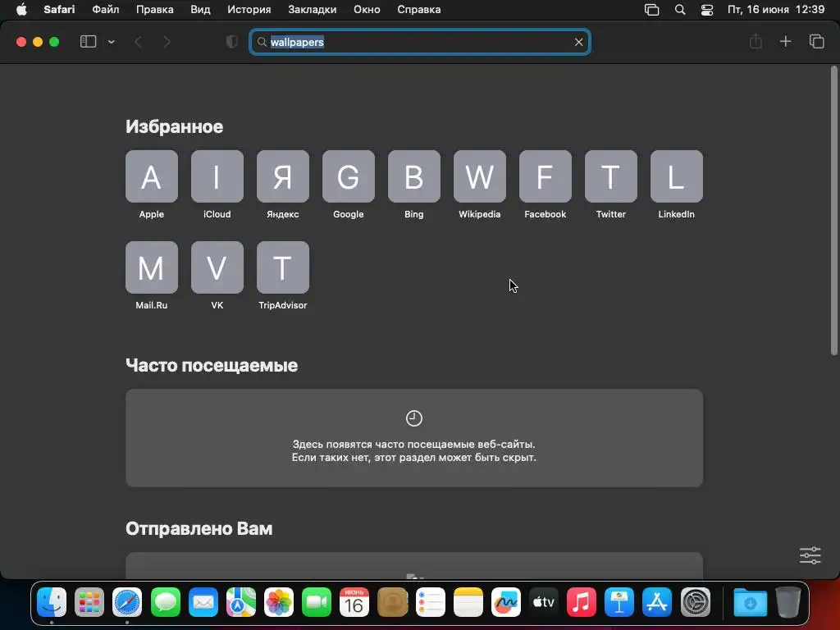Open Messages from the Dock
The width and height of the screenshot is (840, 630).
165,602
